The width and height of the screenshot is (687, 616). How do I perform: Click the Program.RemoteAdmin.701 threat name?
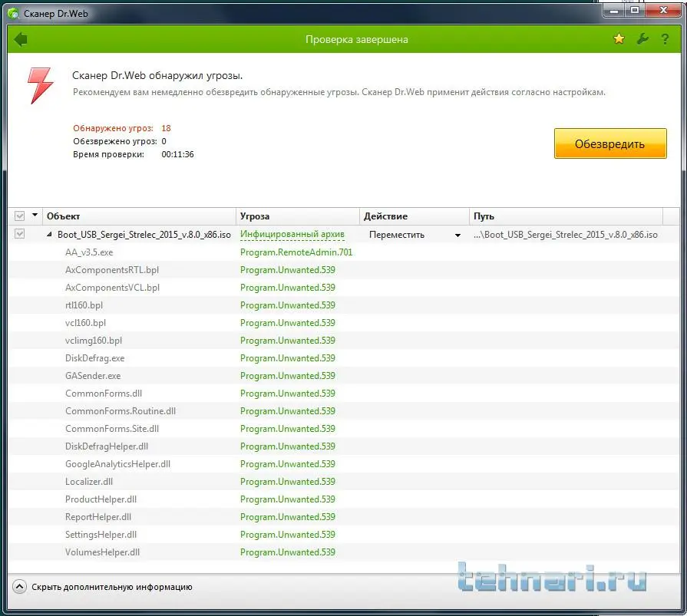(x=296, y=252)
